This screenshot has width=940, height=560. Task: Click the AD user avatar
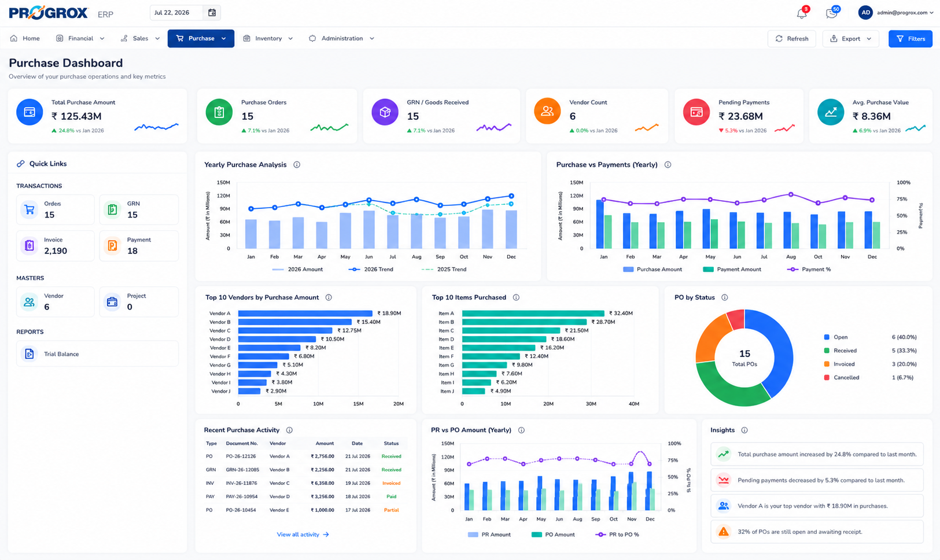(865, 13)
